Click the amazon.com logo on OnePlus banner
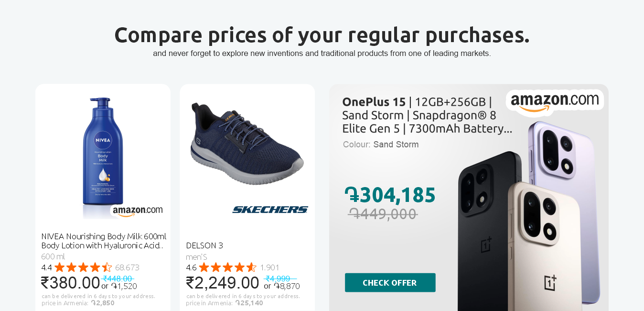The height and width of the screenshot is (311, 644). click(555, 101)
